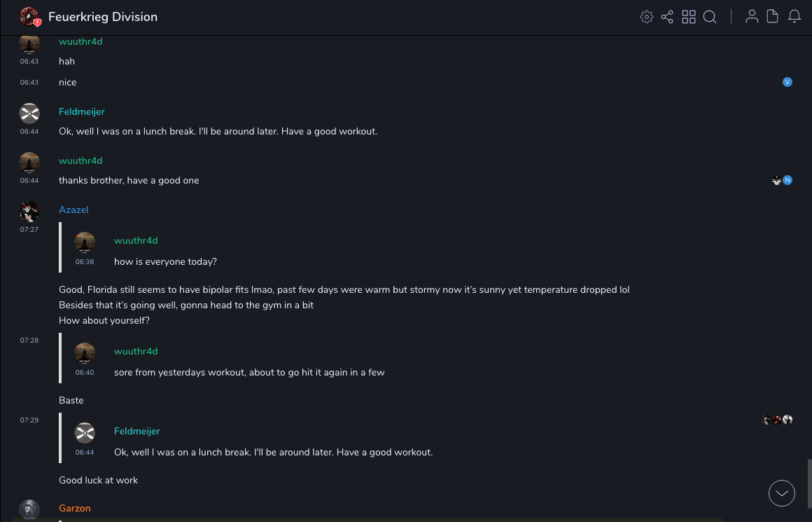812x522 pixels.
Task: Click Garzon's username link
Action: 75,508
